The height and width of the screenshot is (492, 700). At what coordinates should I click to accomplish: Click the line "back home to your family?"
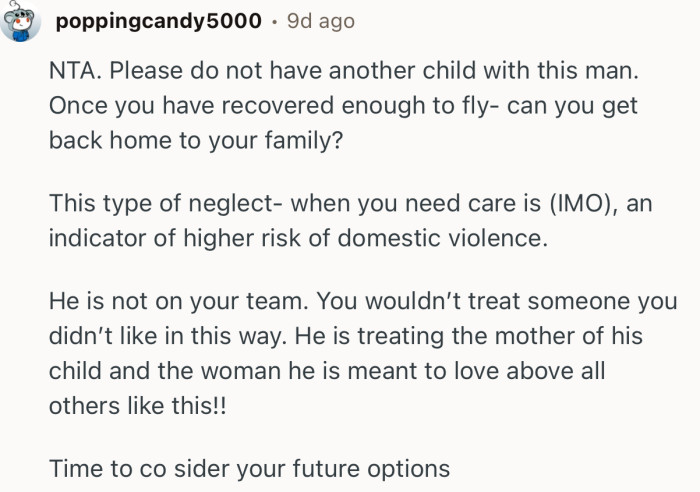click(195, 141)
